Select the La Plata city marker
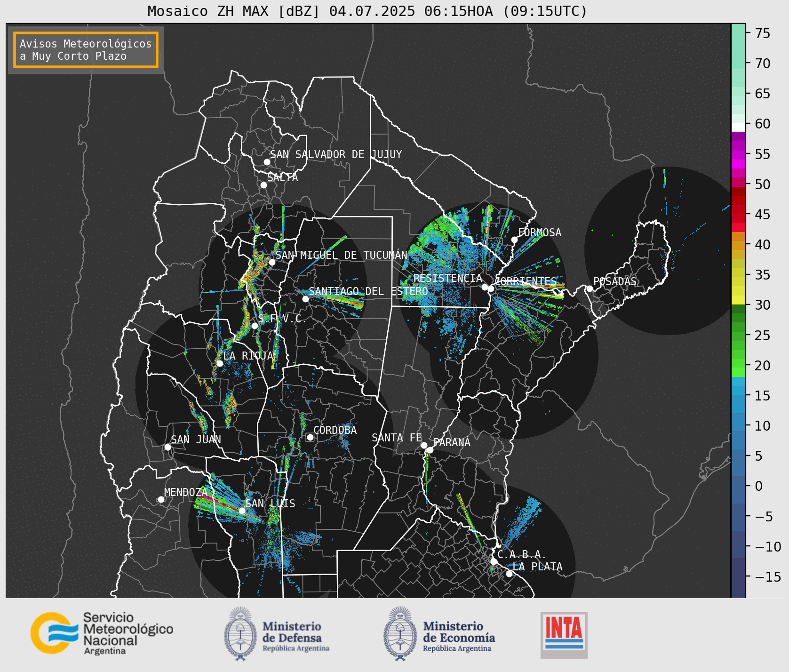Image resolution: width=789 pixels, height=672 pixels. 509,574
